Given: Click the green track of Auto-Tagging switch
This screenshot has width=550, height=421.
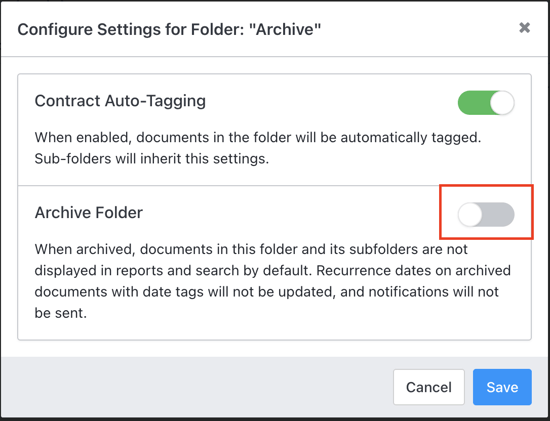Looking at the screenshot, I should click(474, 103).
